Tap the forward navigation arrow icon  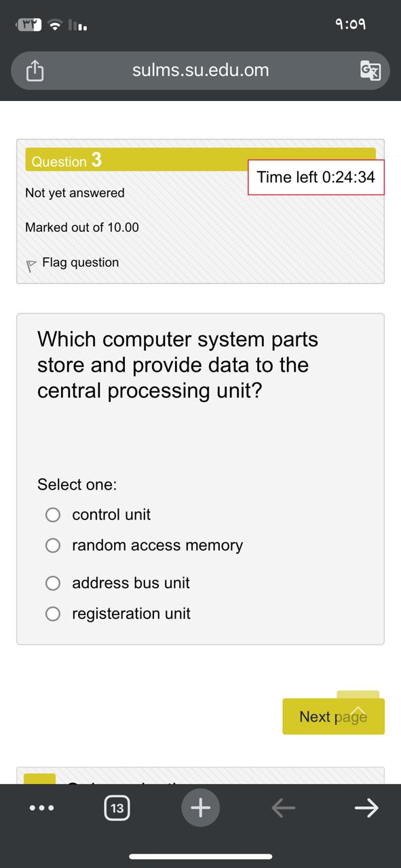point(366,808)
